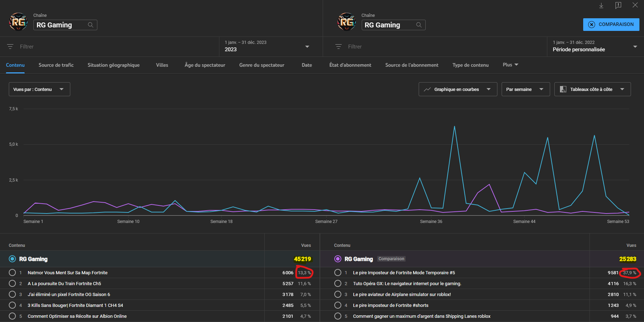Open video Tuto Opéra GX navigateur internet

coord(407,284)
